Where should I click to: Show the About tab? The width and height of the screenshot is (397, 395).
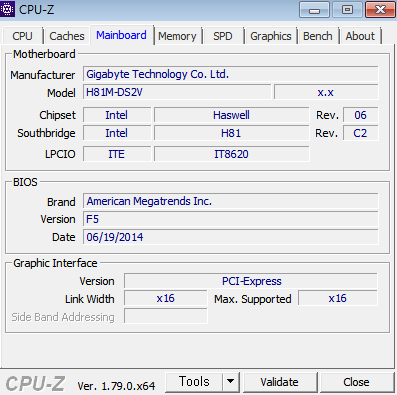(360, 36)
